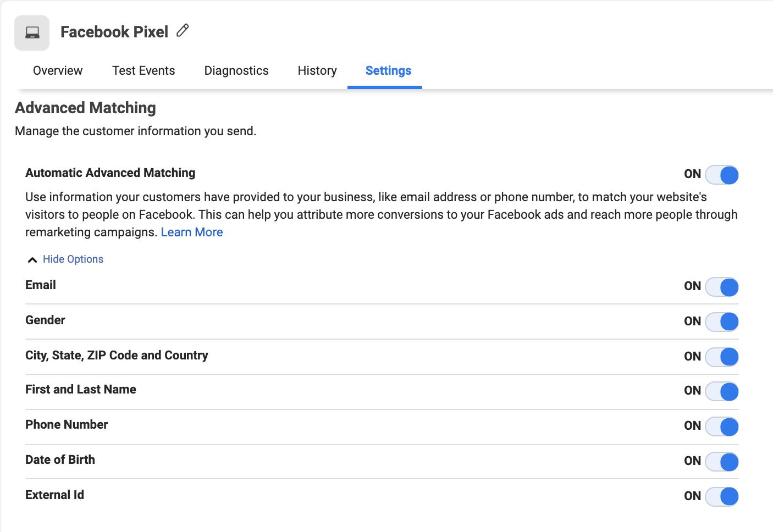Click the Advanced Matching section heading
Image resolution: width=773 pixels, height=532 pixels.
click(x=85, y=108)
